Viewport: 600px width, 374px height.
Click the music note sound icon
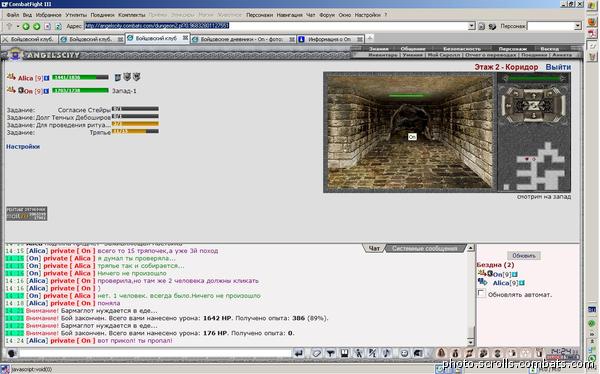click(386, 353)
